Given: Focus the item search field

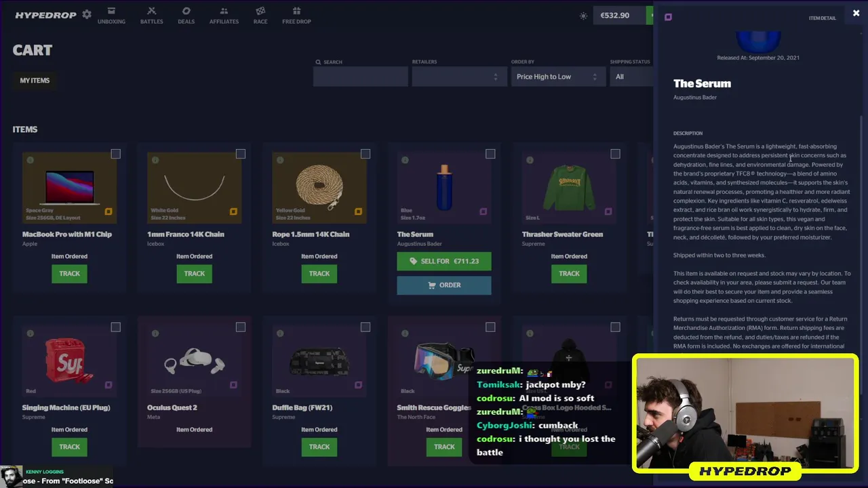Looking at the screenshot, I should (x=360, y=77).
